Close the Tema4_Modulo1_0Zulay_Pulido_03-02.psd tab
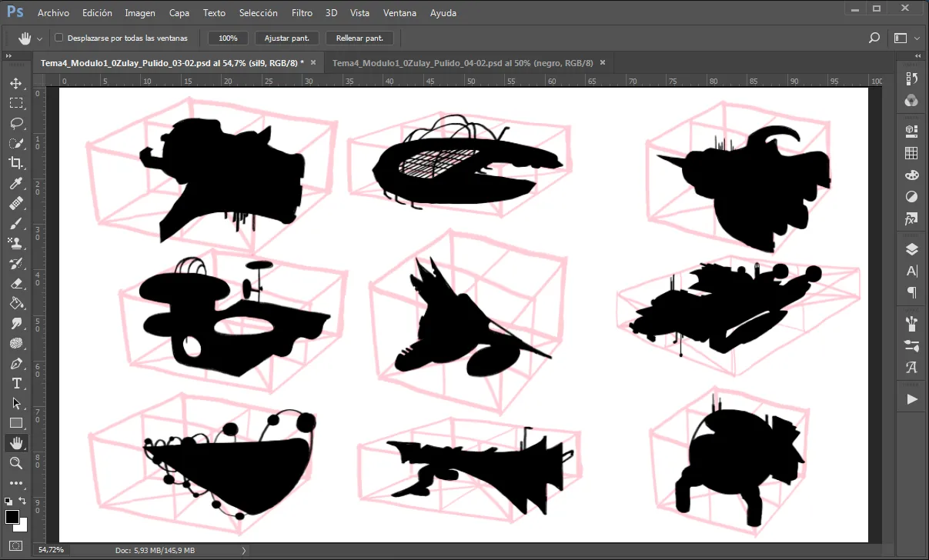929x560 pixels. tap(312, 63)
